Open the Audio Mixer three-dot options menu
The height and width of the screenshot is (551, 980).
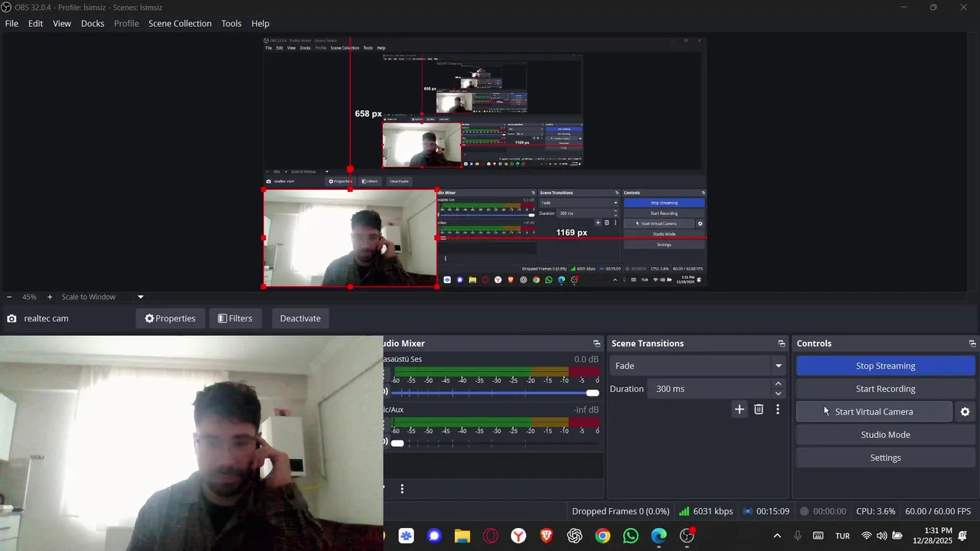402,488
